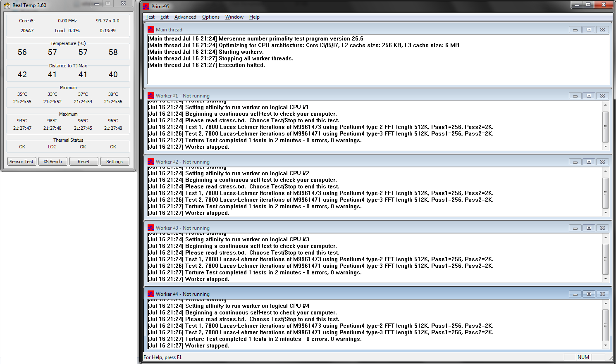Click the Worker #2 scrollbar thumb
The width and height of the screenshot is (616, 364).
pyautogui.click(x=606, y=193)
